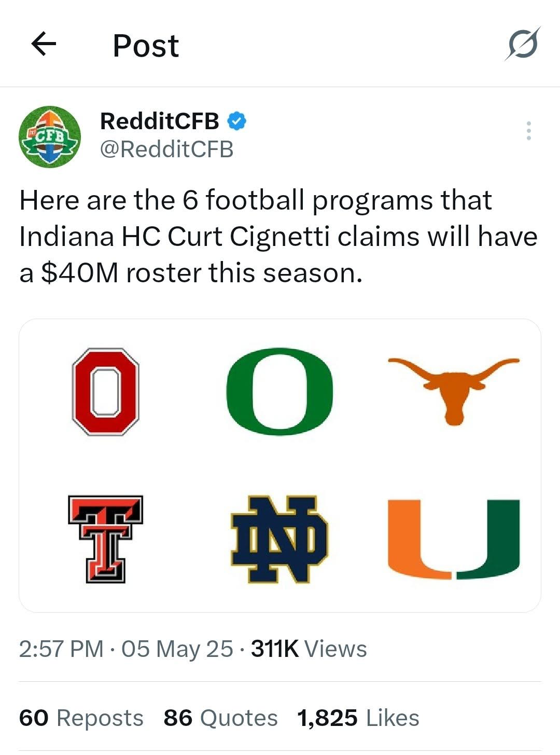The height and width of the screenshot is (755, 560).
Task: Open RedditCFB profile avatar
Action: tap(50, 136)
